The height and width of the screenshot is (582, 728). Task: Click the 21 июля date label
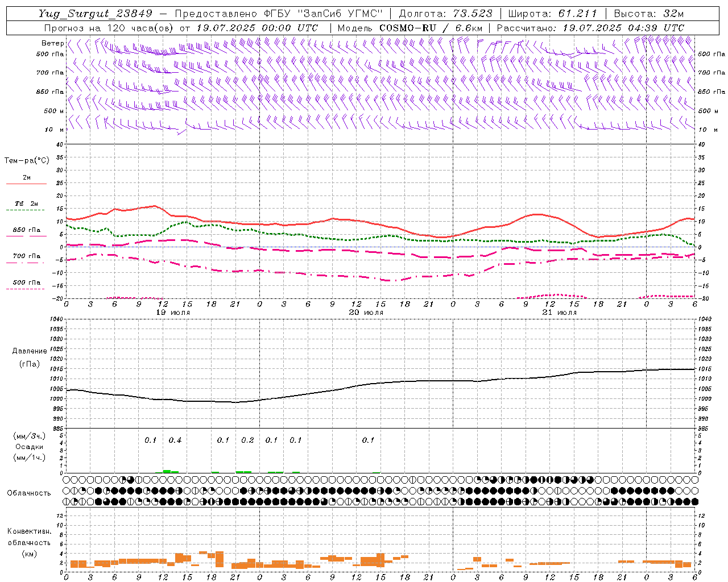point(560,313)
